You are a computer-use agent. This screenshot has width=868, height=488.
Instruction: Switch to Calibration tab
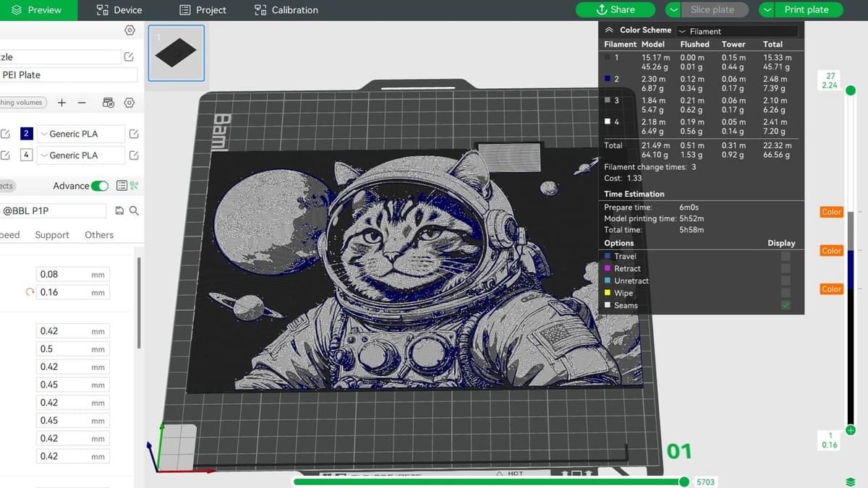coord(286,10)
